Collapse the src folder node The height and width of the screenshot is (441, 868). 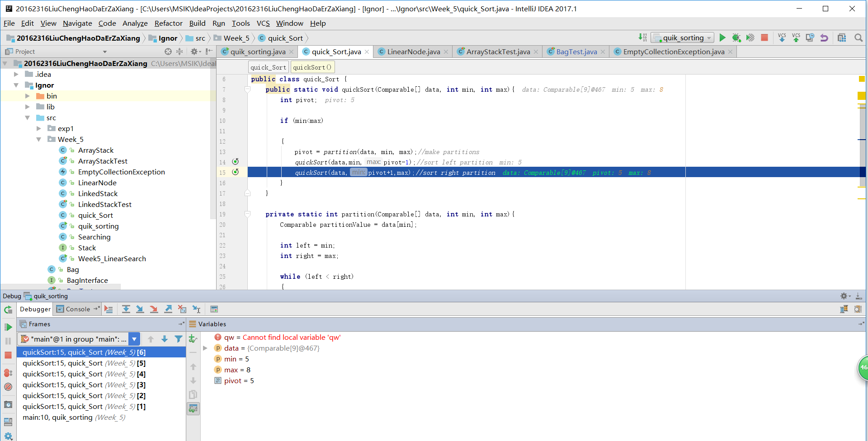(x=28, y=117)
